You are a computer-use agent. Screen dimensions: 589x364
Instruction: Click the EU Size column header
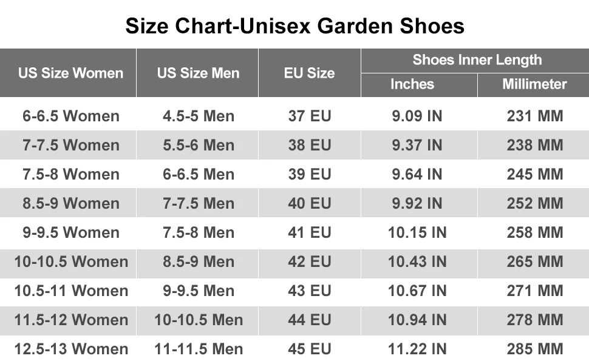309,73
